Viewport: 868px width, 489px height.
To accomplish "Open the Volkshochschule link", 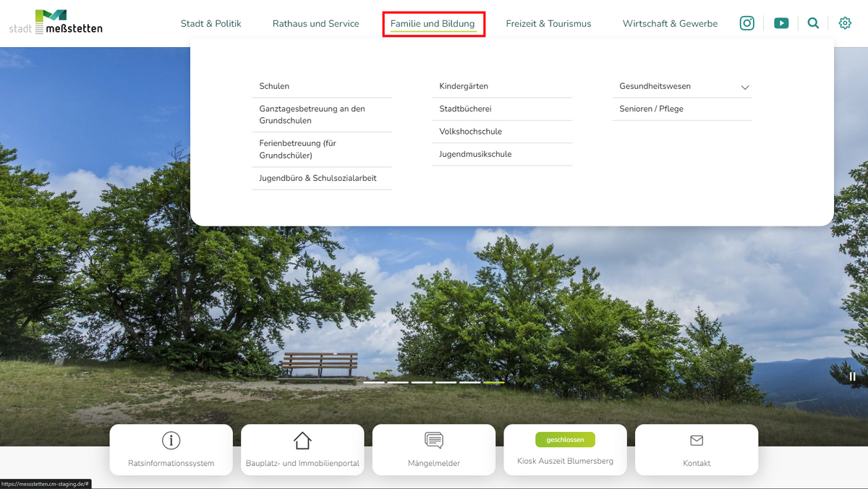I will click(502, 132).
